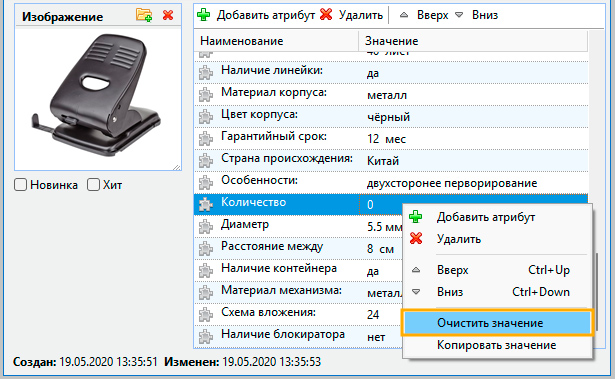Select Копировать значение menu item
Image resolution: width=615 pixels, height=379 pixels.
tap(497, 345)
